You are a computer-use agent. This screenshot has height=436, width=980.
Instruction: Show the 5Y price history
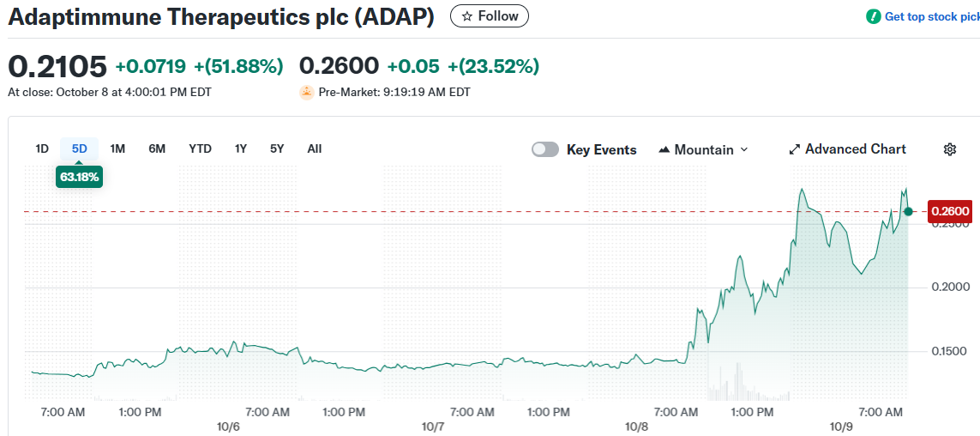point(277,148)
